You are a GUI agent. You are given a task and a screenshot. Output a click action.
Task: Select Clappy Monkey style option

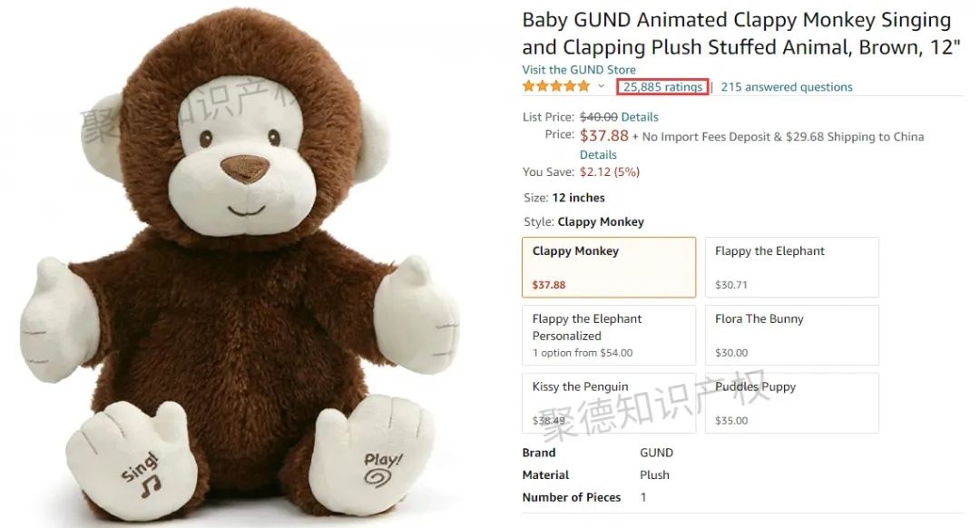[609, 268]
